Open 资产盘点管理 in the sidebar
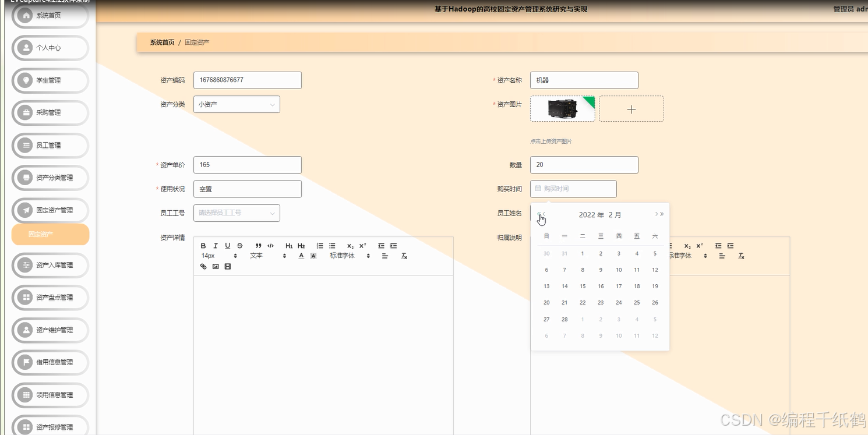The image size is (868, 435). click(x=50, y=297)
